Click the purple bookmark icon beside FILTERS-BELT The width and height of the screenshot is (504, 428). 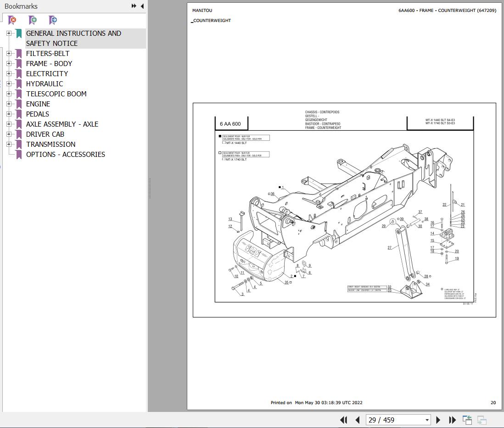pyautogui.click(x=19, y=54)
